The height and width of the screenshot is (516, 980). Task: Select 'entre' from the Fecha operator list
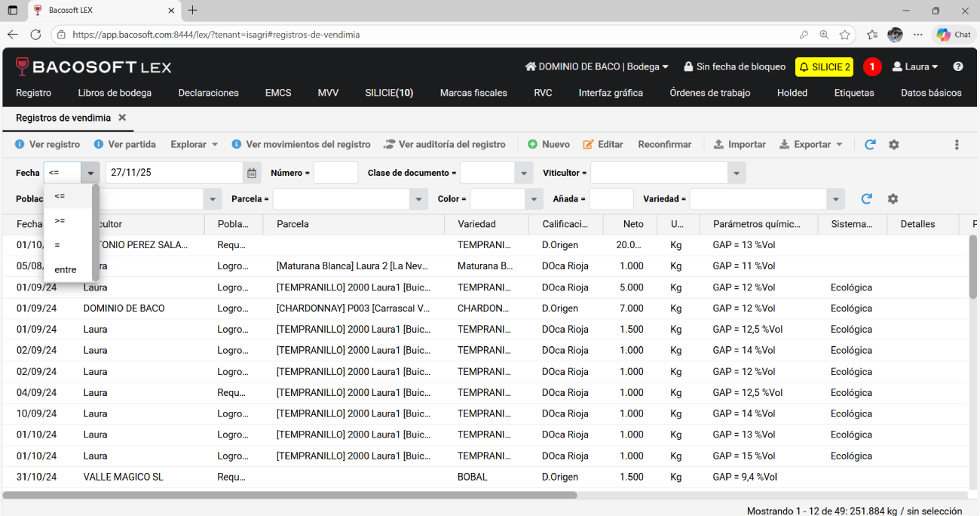(x=66, y=269)
